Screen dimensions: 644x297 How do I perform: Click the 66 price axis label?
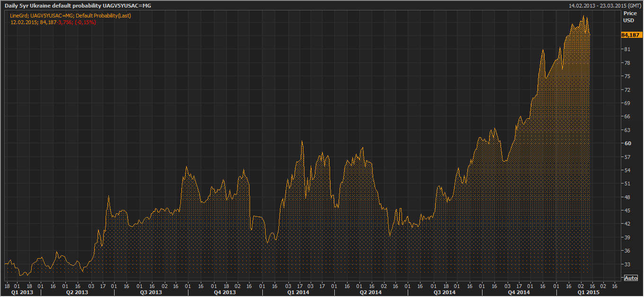627,116
